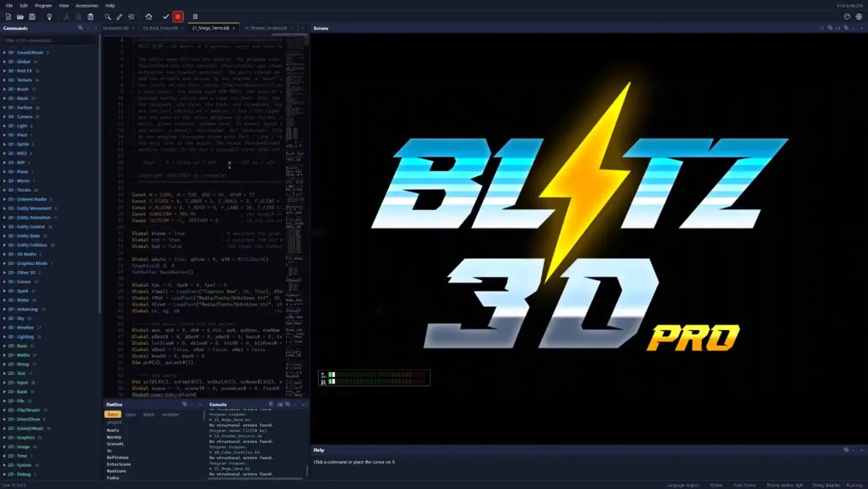
Task: Select the funcs filter in Outline
Action: (113, 415)
